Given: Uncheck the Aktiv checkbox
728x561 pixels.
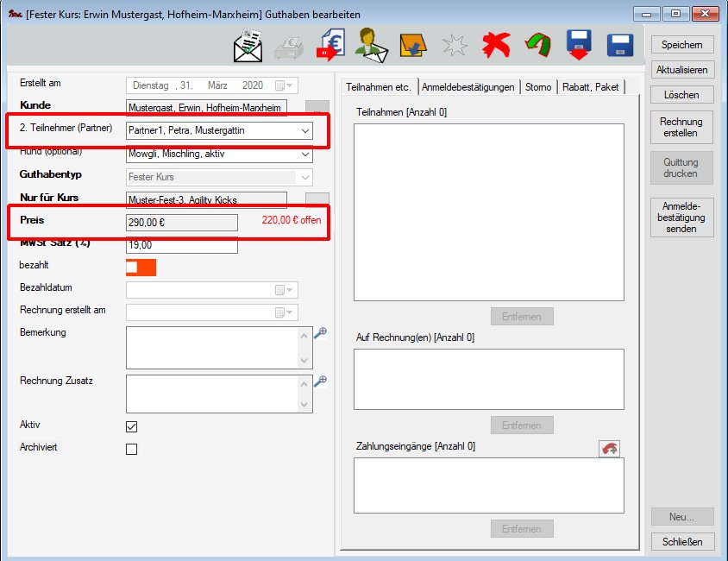Looking at the screenshot, I should point(131,426).
